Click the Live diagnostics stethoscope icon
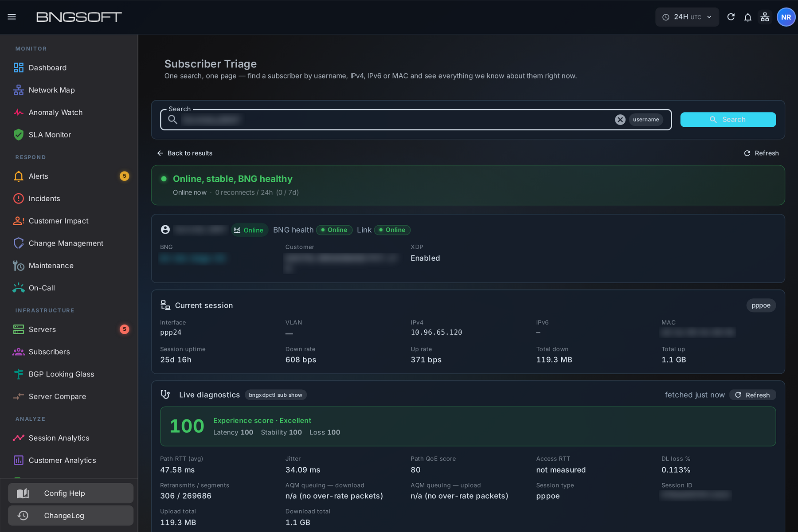Viewport: 798px width, 532px height. pos(165,395)
